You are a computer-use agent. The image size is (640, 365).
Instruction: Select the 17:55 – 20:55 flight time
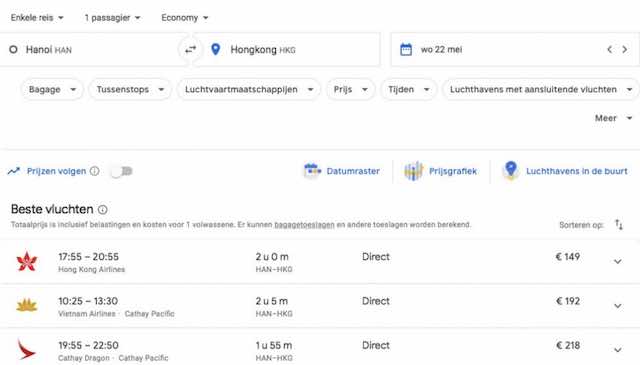[89, 257]
